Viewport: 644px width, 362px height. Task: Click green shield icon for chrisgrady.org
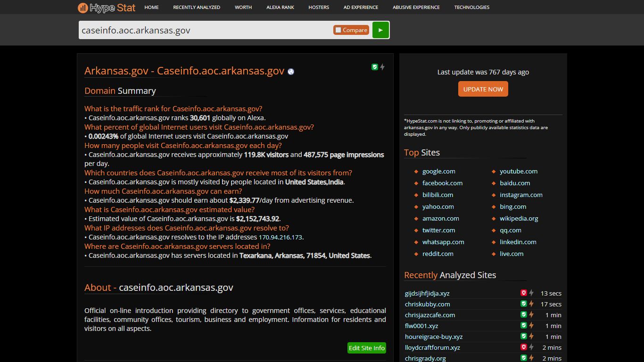coord(523,358)
